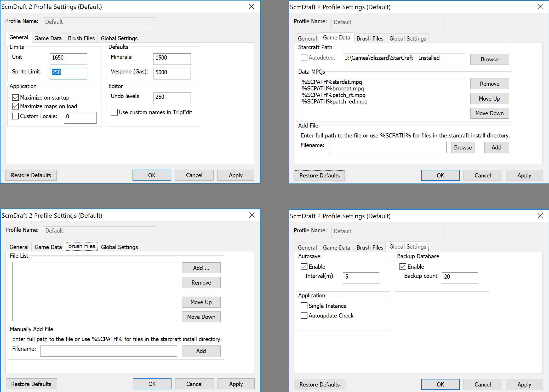Click the Add ... button in File List
Screen dimensions: 549x392
(x=201, y=268)
